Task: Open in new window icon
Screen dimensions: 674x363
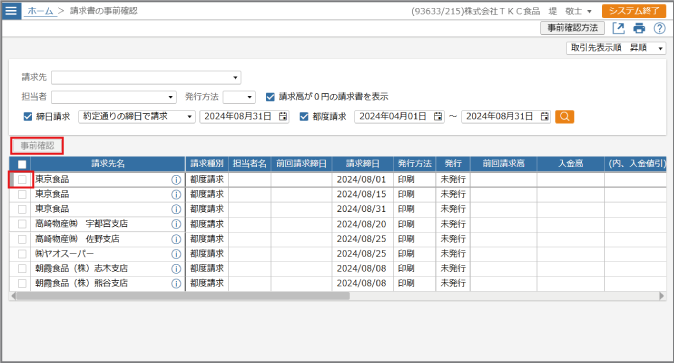Action: coord(618,28)
